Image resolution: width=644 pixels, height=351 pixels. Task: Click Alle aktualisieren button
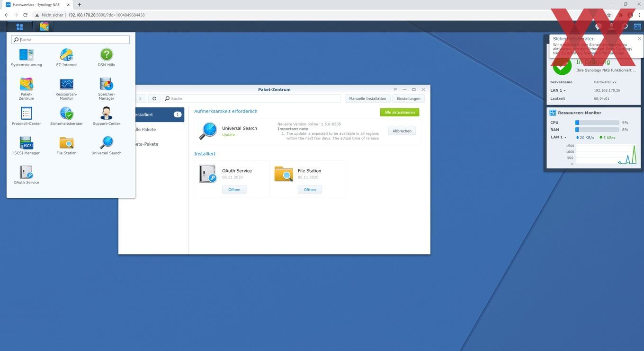pyautogui.click(x=399, y=112)
